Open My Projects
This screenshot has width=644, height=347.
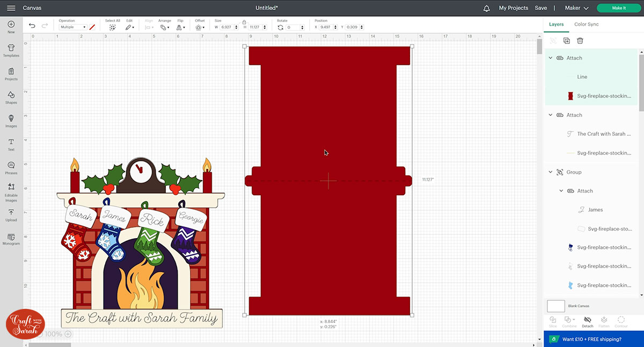coord(513,8)
